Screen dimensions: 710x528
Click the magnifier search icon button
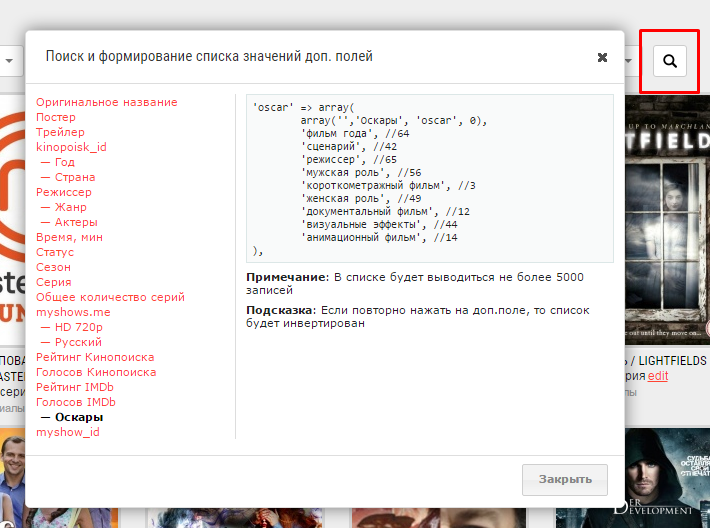tap(670, 61)
